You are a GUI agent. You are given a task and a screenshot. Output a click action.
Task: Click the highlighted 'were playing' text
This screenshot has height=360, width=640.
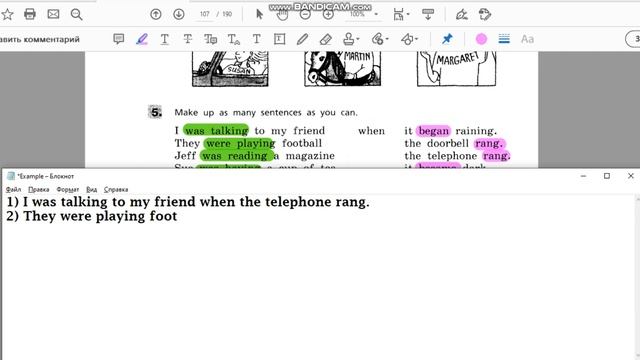tap(240, 143)
